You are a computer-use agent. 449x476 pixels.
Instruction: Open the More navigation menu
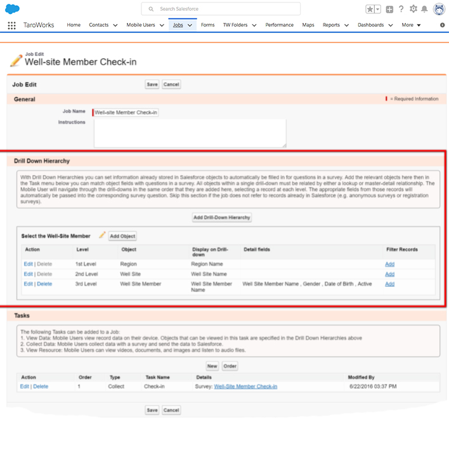tap(411, 25)
